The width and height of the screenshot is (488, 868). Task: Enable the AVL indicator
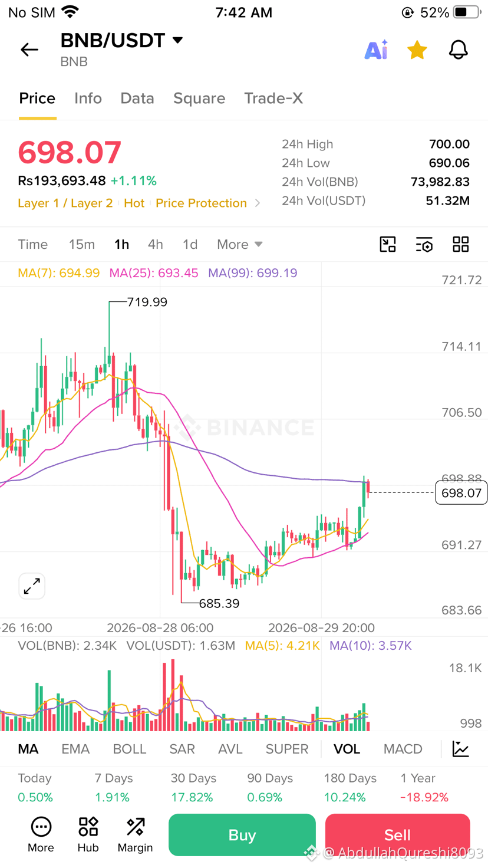point(230,749)
